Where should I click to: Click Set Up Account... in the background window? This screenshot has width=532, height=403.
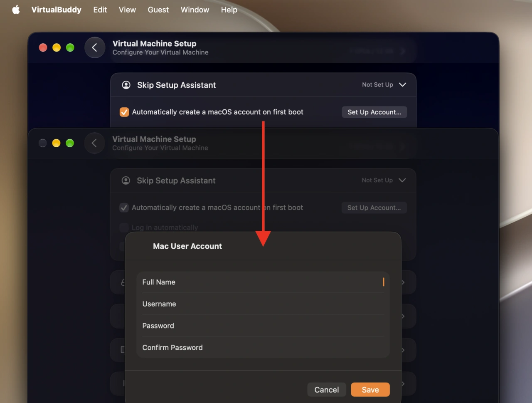(374, 112)
